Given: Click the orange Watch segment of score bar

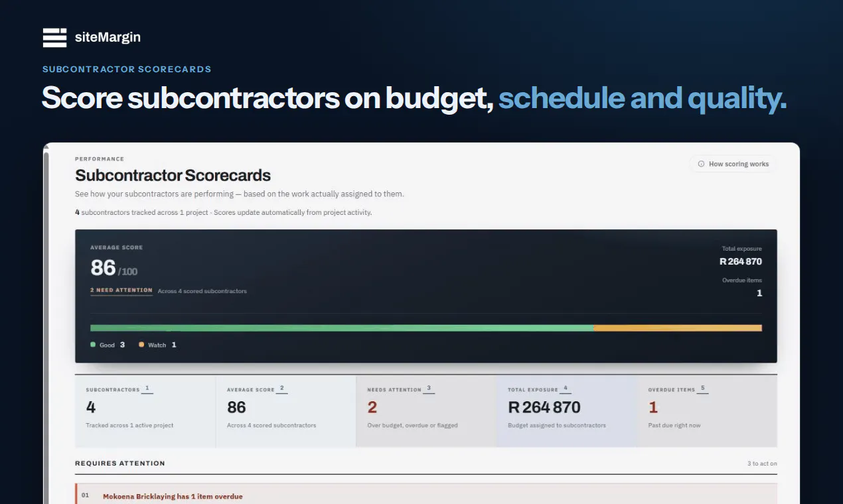Looking at the screenshot, I should click(x=678, y=328).
